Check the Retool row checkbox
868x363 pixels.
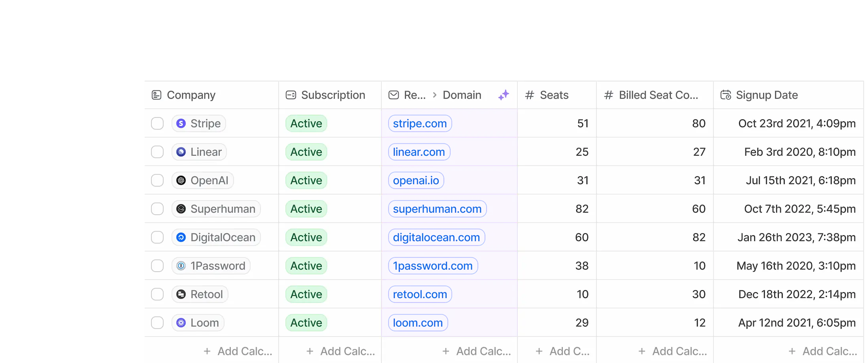click(157, 294)
